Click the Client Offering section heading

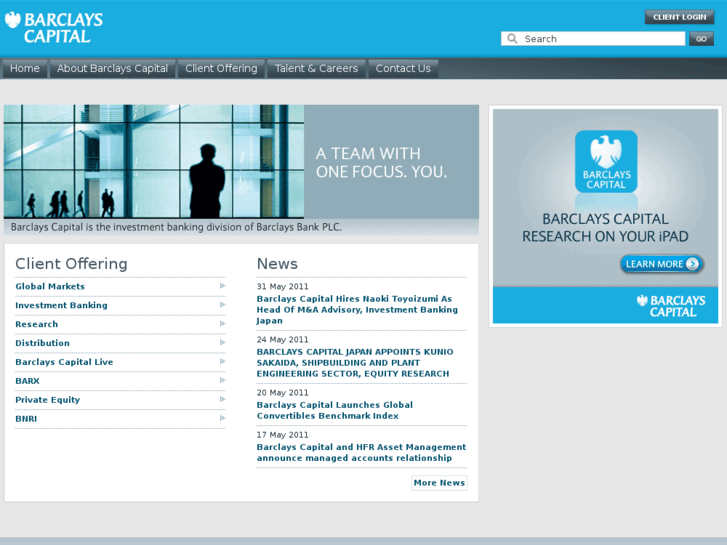coord(71,263)
